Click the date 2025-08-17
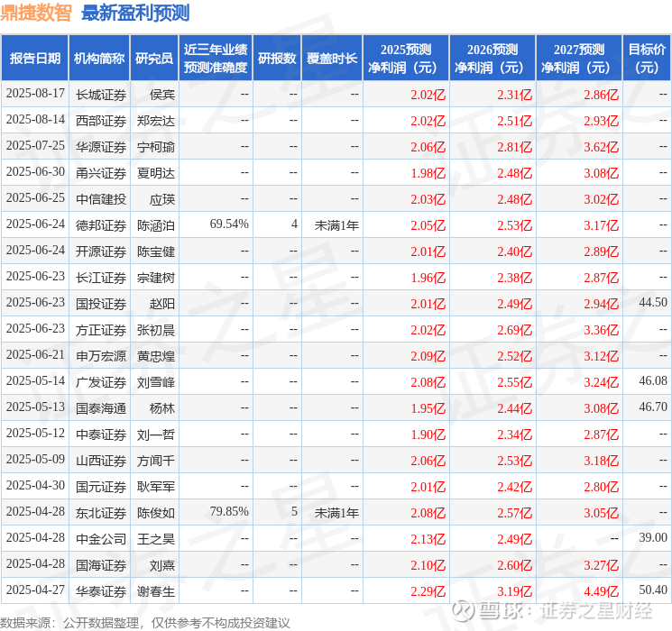The image size is (672, 631). pos(35,94)
